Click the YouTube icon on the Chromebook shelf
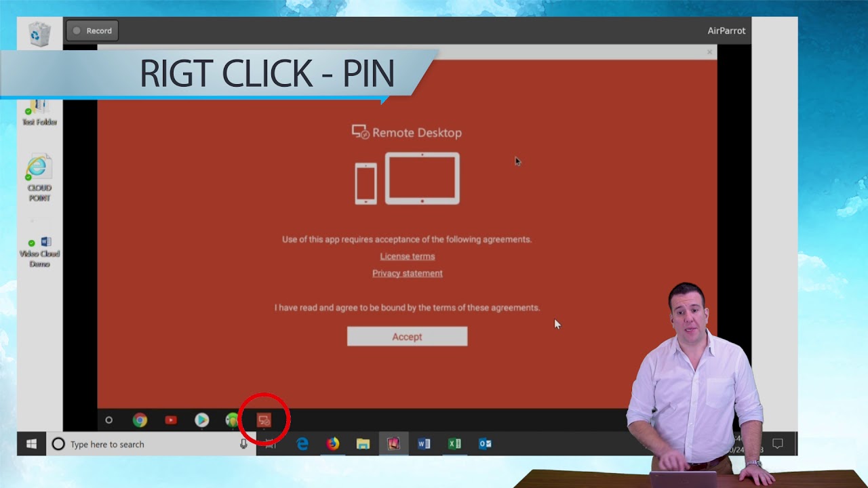The image size is (868, 488). [x=171, y=420]
